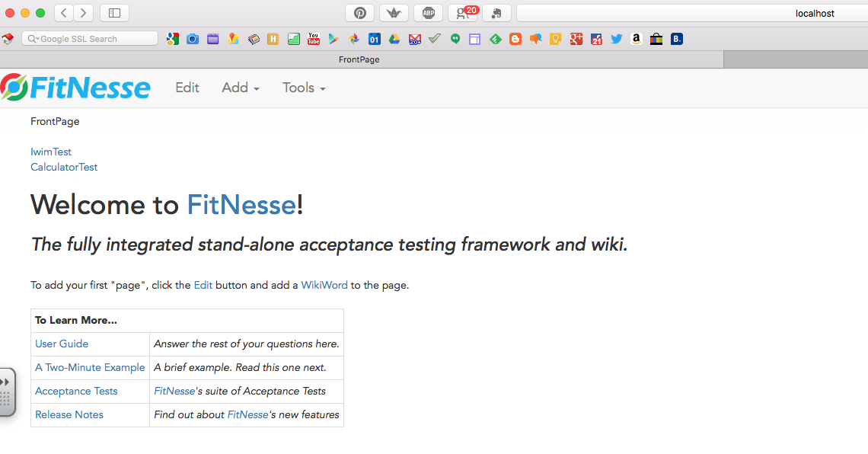Click the origami crane extension button

(394, 13)
